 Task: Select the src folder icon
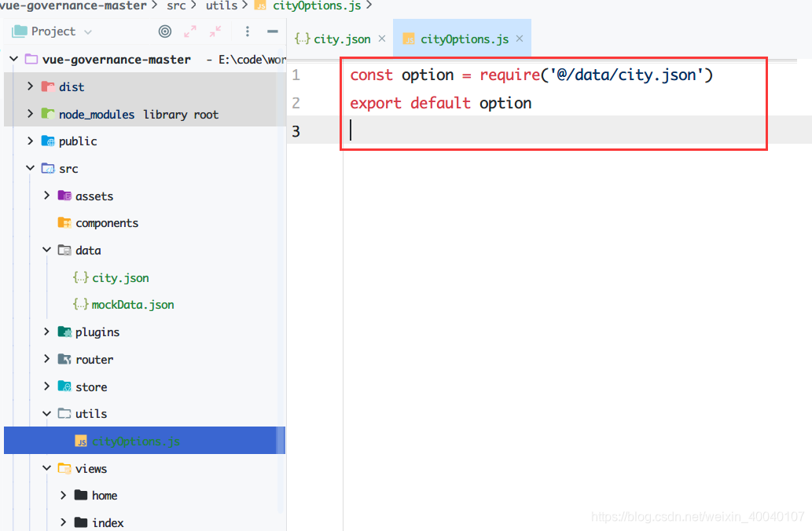[x=48, y=168]
